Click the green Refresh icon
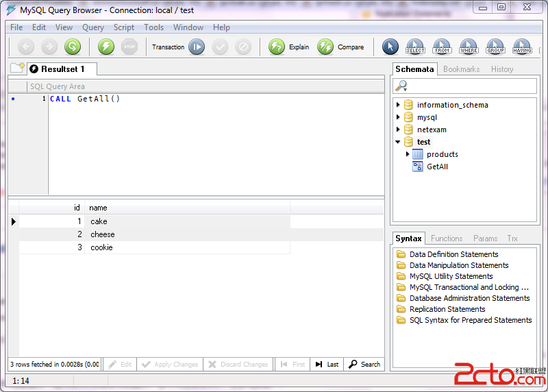Viewport: 548px width, 392px height. (73, 47)
